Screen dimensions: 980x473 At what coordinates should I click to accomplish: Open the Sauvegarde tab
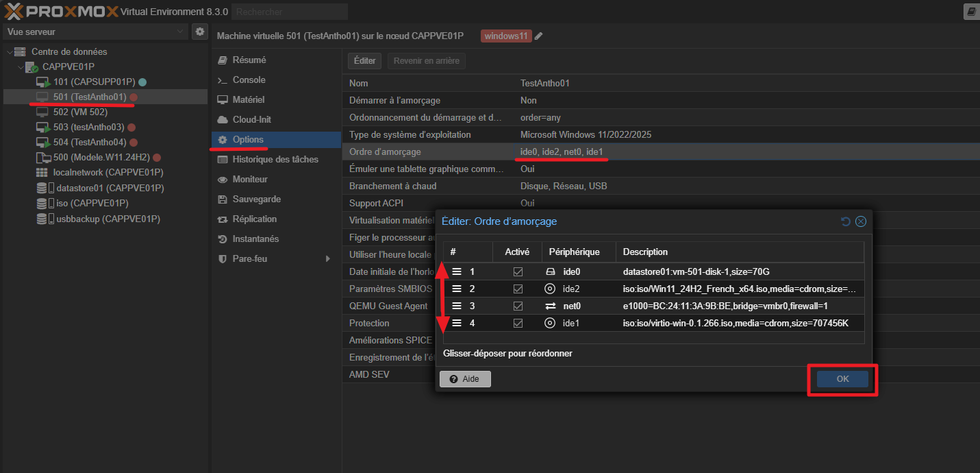276,199
